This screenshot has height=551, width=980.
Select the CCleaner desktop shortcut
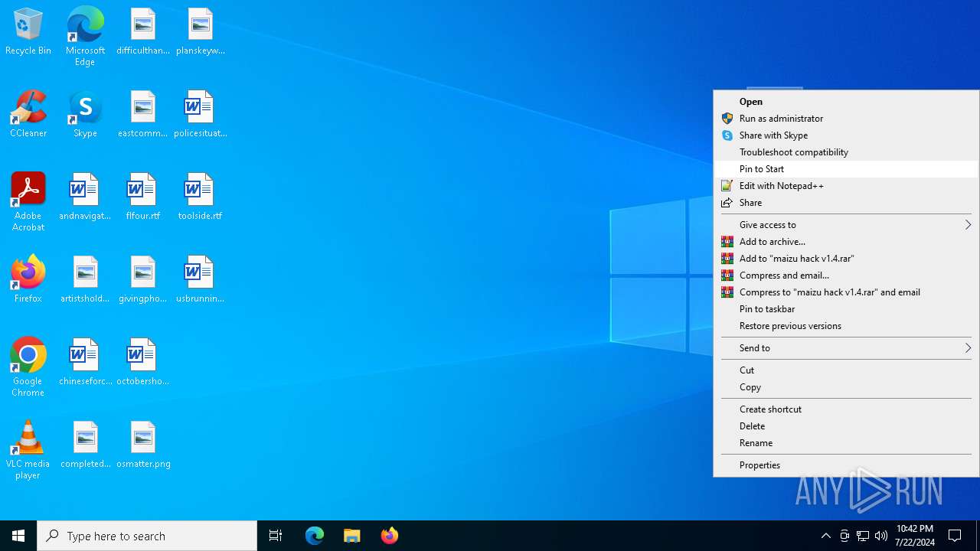click(28, 115)
